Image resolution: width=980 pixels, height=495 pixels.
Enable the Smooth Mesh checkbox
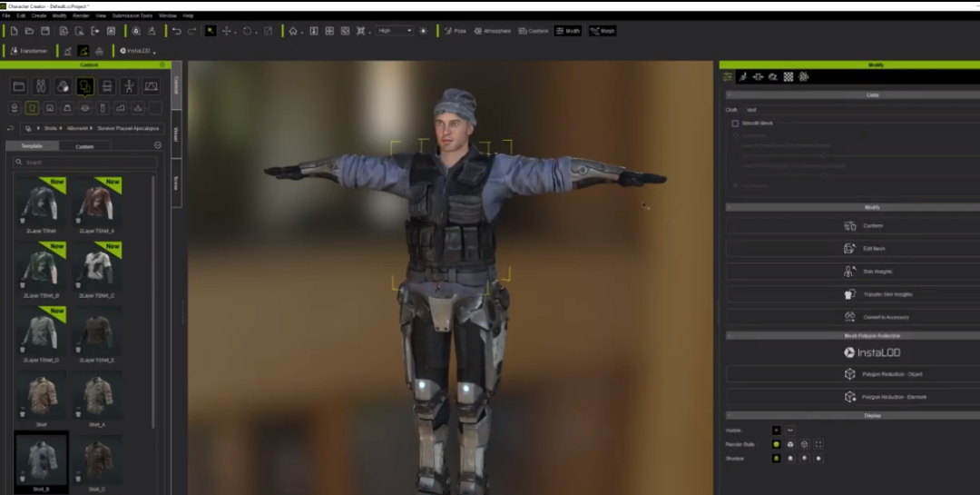(735, 124)
